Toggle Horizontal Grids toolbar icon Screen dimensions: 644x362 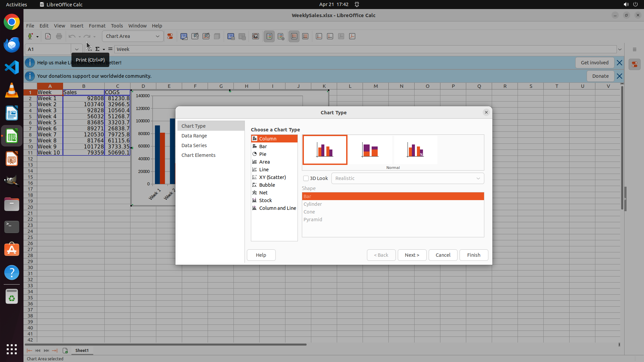tap(294, 36)
